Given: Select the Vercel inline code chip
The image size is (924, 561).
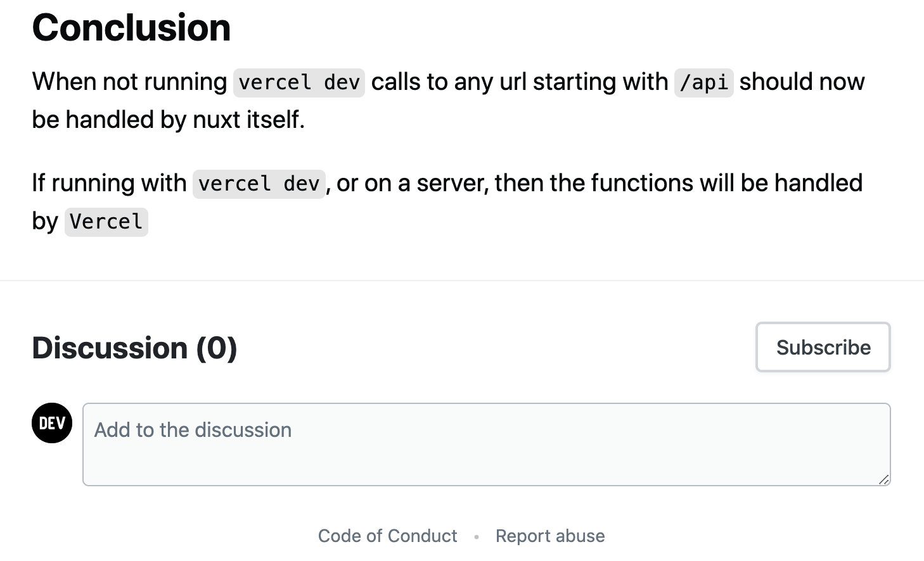Looking at the screenshot, I should point(106,222).
